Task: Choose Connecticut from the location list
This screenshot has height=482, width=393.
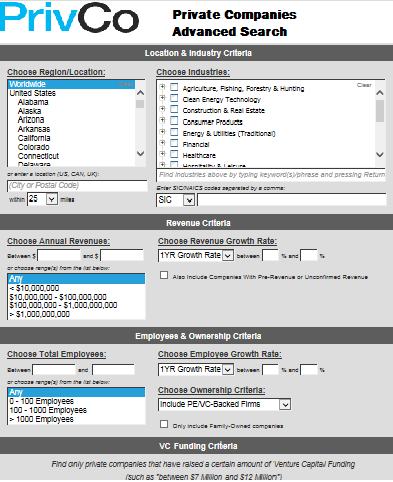Action: tap(38, 156)
